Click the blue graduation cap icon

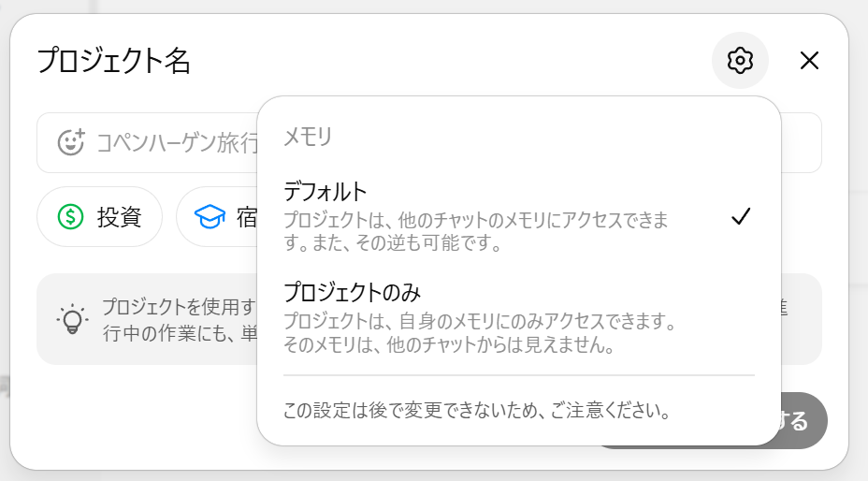click(210, 217)
